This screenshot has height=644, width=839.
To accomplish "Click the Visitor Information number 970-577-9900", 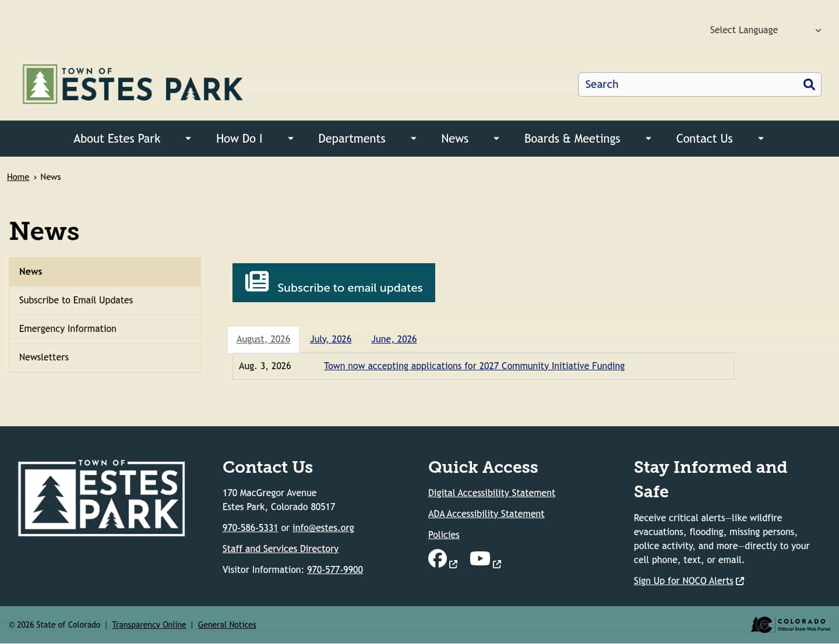I will (335, 570).
